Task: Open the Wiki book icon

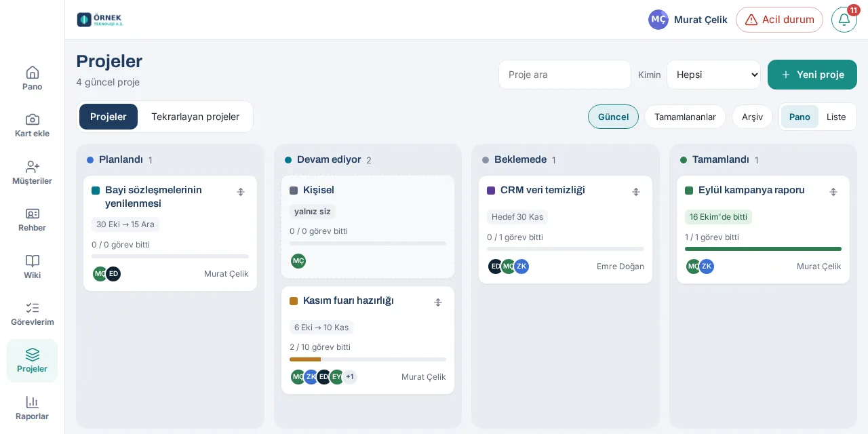Action: (x=32, y=261)
